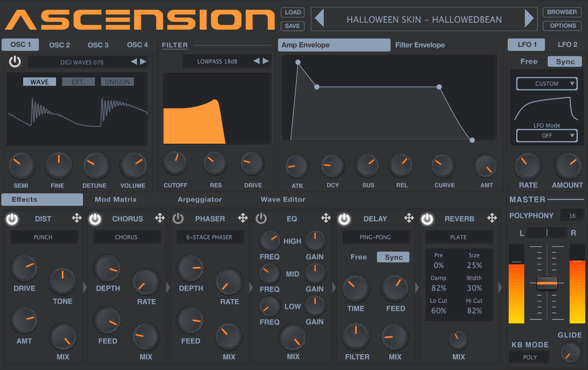Image resolution: width=588 pixels, height=370 pixels.
Task: Open the CUSTOM waveform dropdown in LFO 1
Action: [x=546, y=83]
